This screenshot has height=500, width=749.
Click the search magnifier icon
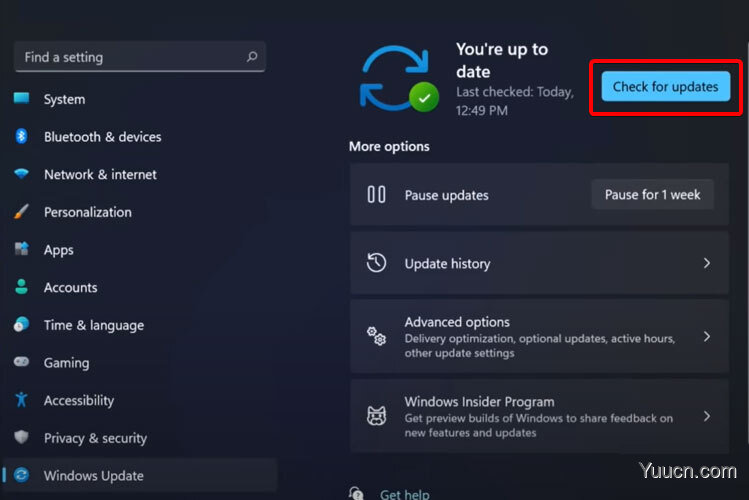click(252, 57)
